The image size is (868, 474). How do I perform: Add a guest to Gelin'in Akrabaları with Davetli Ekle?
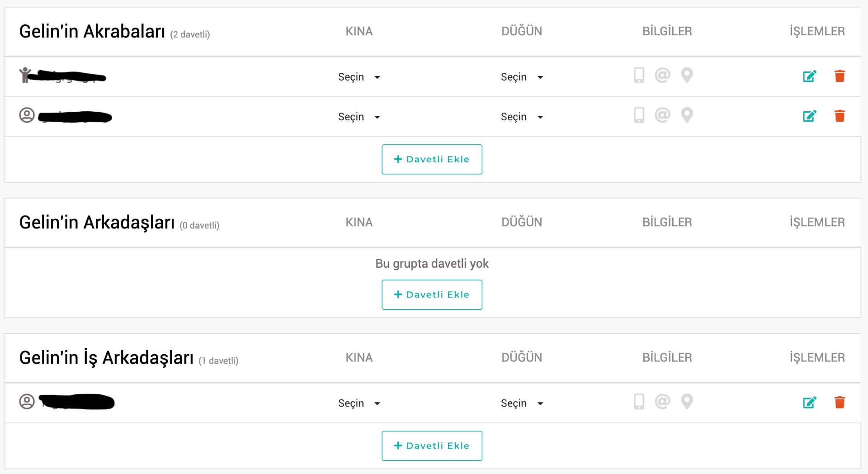432,159
